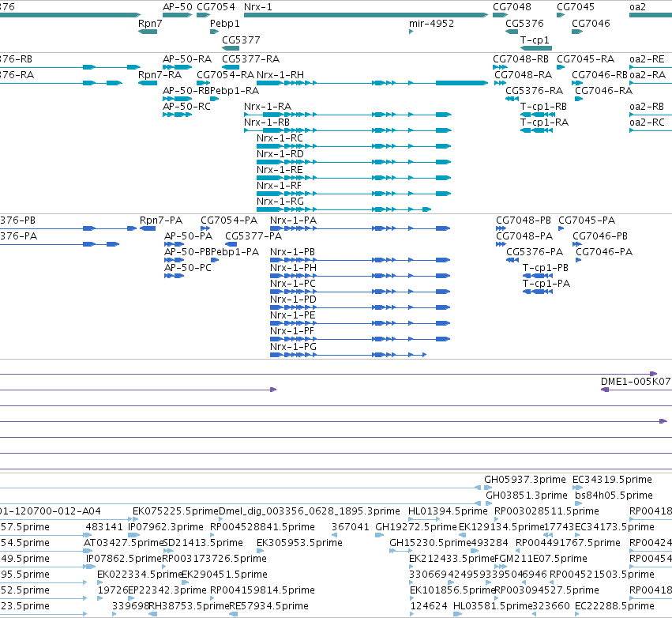Open the Rpn7-PA protein label
This screenshot has height=618, width=672.
(x=161, y=220)
